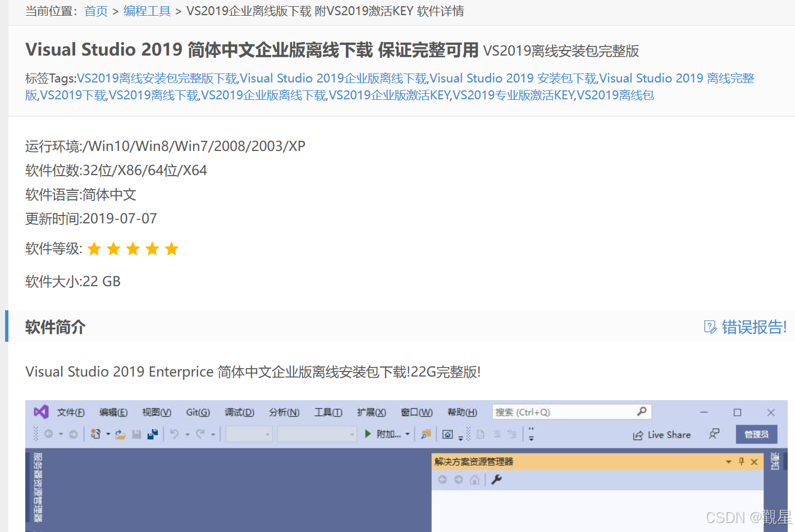
Task: Click the 管理员 button
Action: coord(756,434)
